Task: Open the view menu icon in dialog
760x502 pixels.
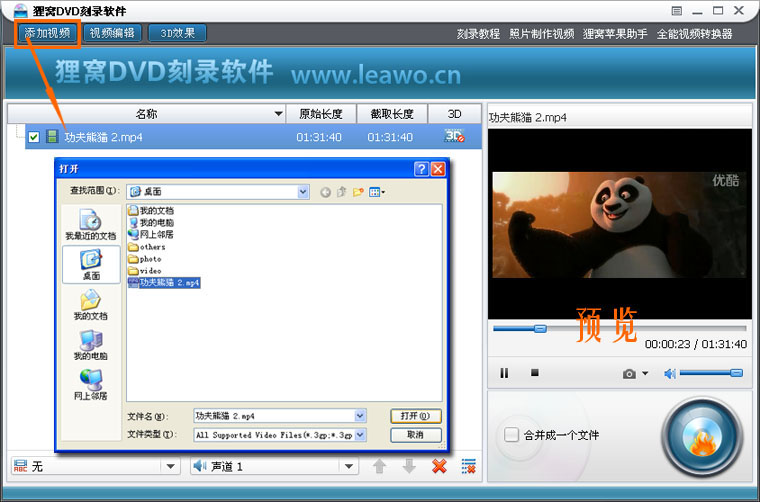Action: click(377, 192)
